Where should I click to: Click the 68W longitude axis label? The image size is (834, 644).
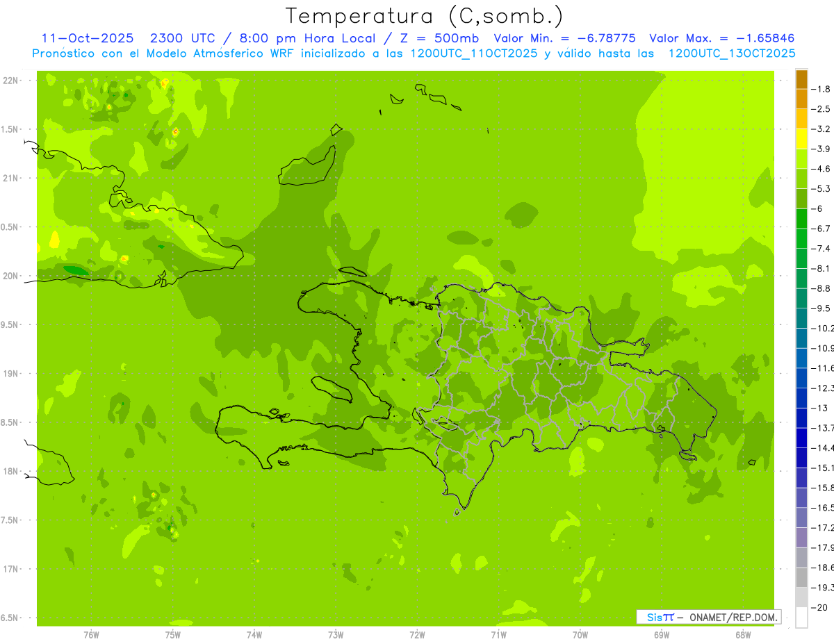coord(742,635)
